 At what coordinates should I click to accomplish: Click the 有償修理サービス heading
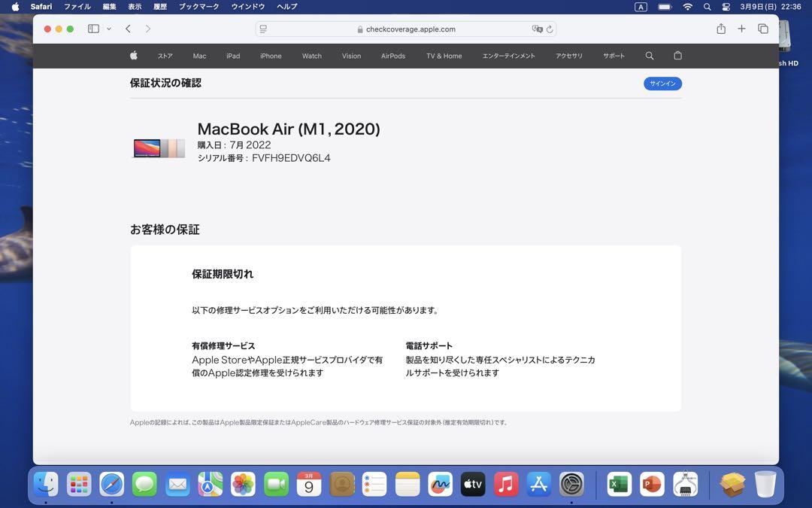(x=223, y=345)
